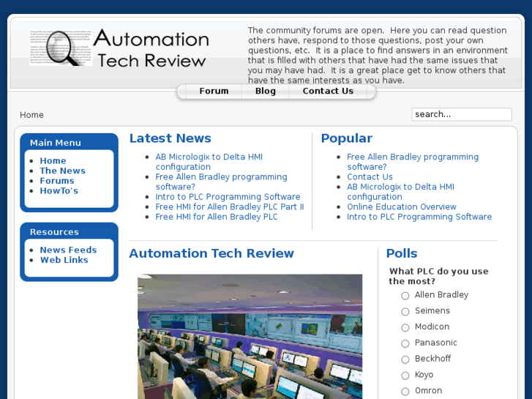This screenshot has height=399, width=532.
Task: Open Popular AB Micrologix to Delta HMI configuration
Action: [400, 192]
